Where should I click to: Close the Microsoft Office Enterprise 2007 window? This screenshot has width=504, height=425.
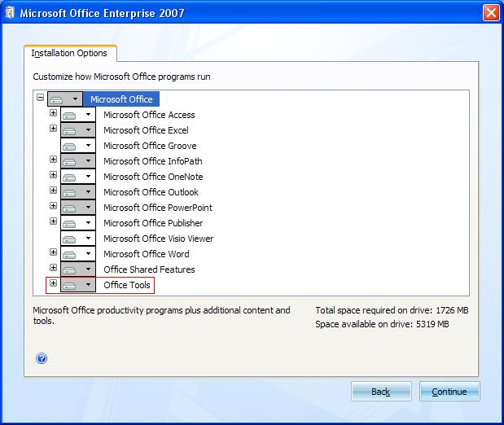pyautogui.click(x=490, y=13)
